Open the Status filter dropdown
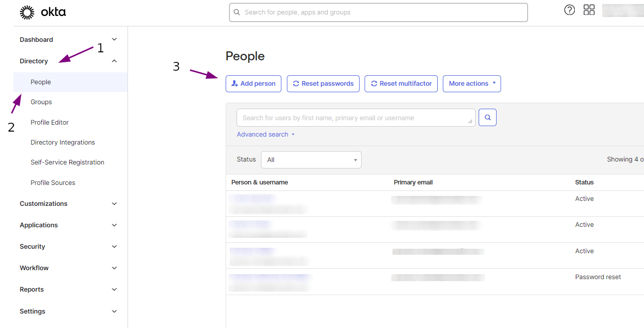The width and height of the screenshot is (644, 328). coord(311,160)
